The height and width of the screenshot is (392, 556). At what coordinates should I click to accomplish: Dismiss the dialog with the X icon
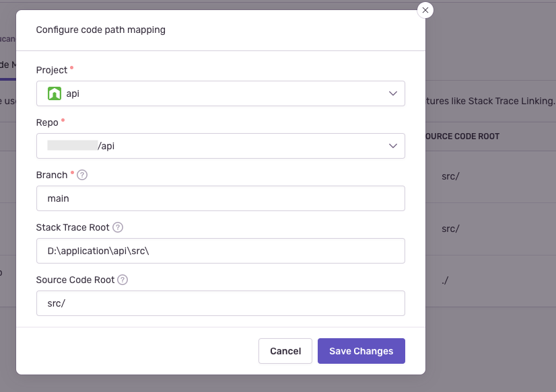click(425, 10)
